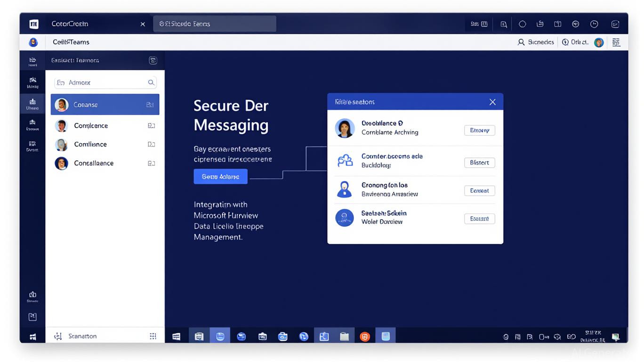The image size is (644, 362).
Task: Click the user avatar in the top bar
Action: click(599, 42)
